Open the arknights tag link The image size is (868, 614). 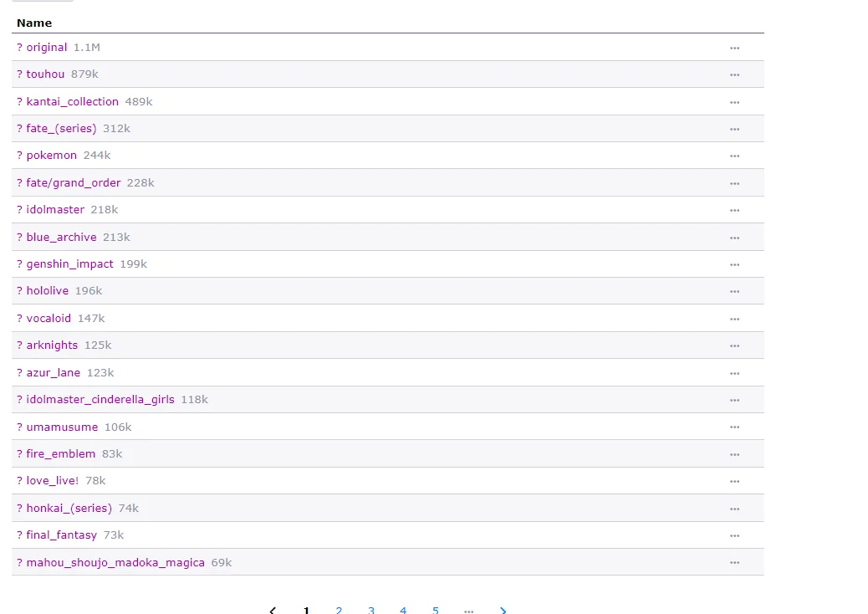click(x=52, y=345)
